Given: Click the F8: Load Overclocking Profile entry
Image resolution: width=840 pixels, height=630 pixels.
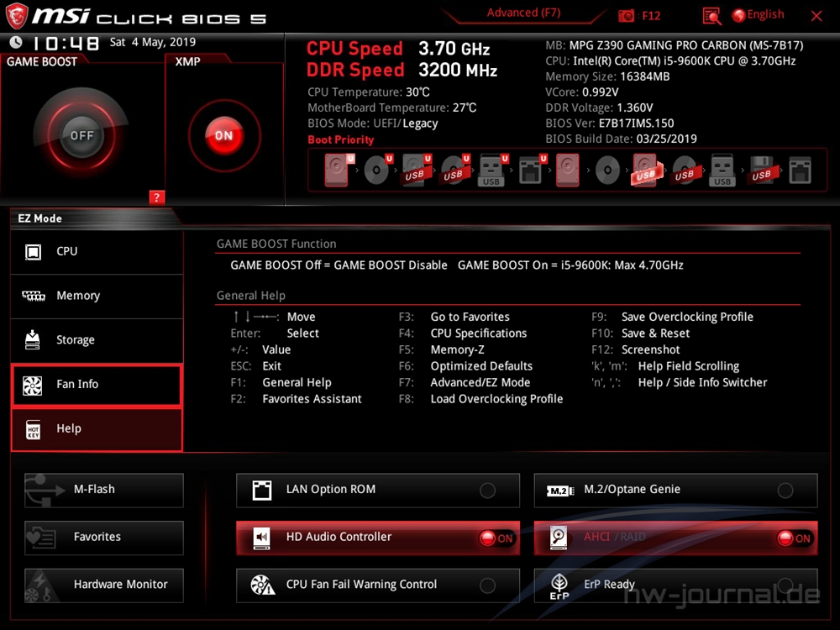Looking at the screenshot, I should click(480, 399).
